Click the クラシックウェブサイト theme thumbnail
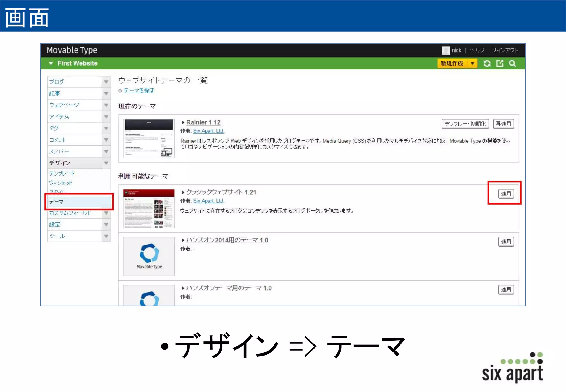Image resolution: width=566 pixels, height=392 pixels. (x=149, y=208)
